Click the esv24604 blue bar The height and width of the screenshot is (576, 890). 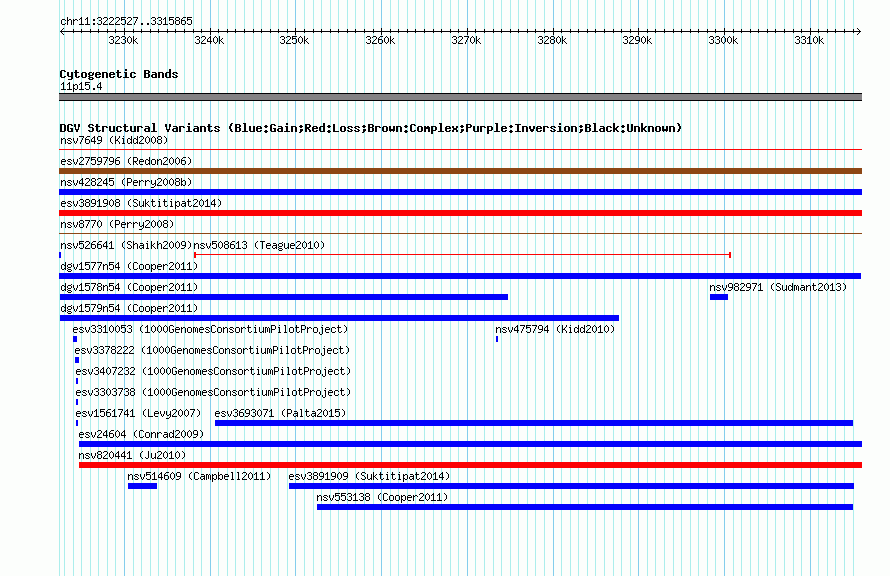(471, 444)
